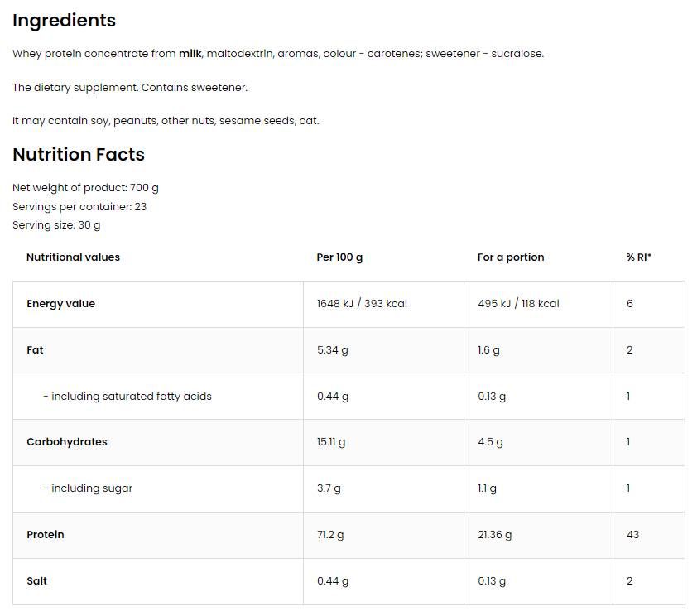Click the Carbohydrates row label
Image resolution: width=697 pixels, height=616 pixels.
(67, 442)
